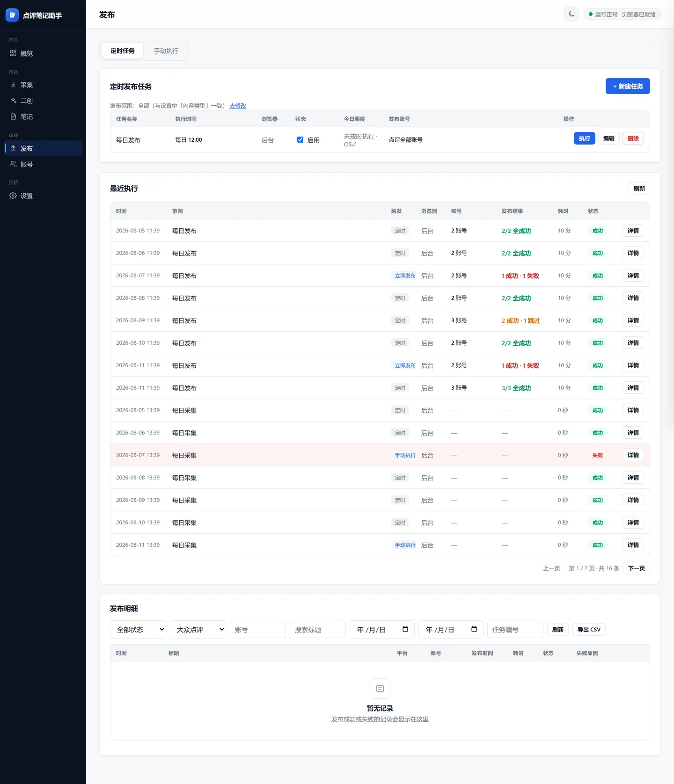The height and width of the screenshot is (784, 674).
Task: Click the 新建任务 button
Action: (628, 86)
